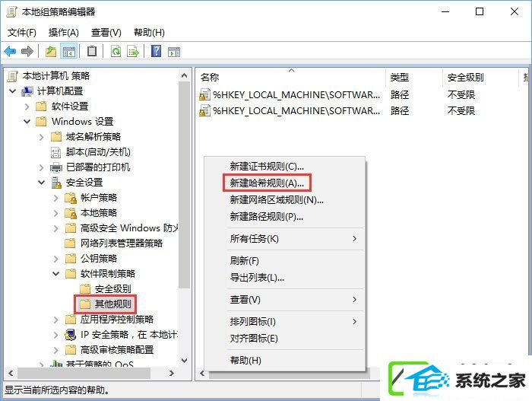Screen dimensions: 532x401
Task: Expand the 帐户策略 tree node
Action: [56, 198]
